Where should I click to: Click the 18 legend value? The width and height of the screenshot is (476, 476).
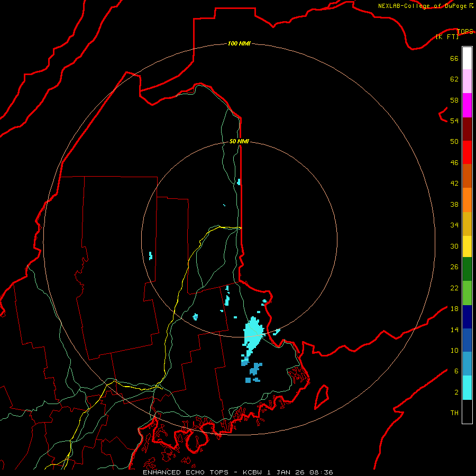point(454,309)
